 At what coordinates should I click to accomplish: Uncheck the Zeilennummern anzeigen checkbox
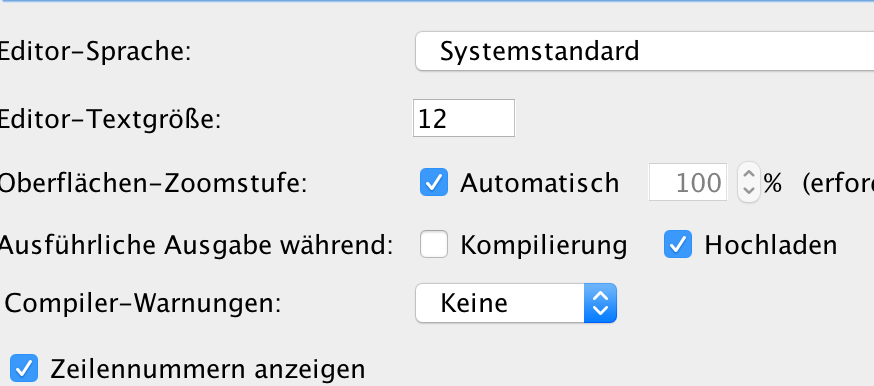click(23, 369)
